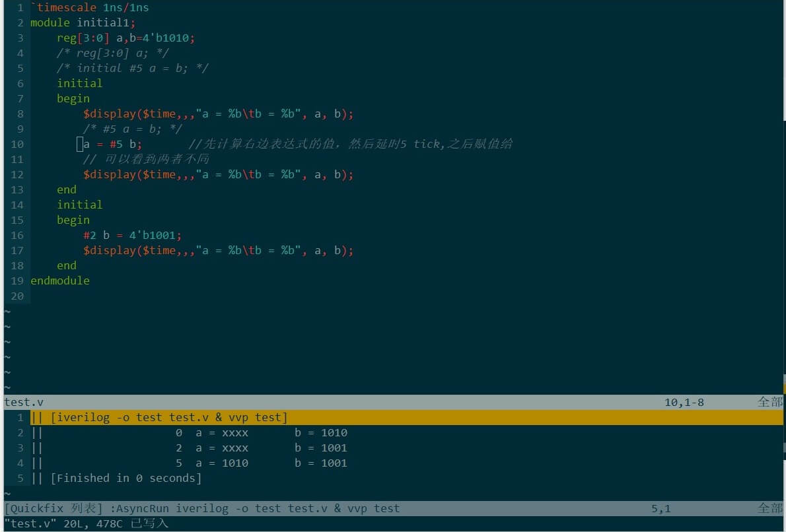Click the '// 可以看到两者不同' comment
Image resolution: width=786 pixels, height=532 pixels.
(146, 159)
